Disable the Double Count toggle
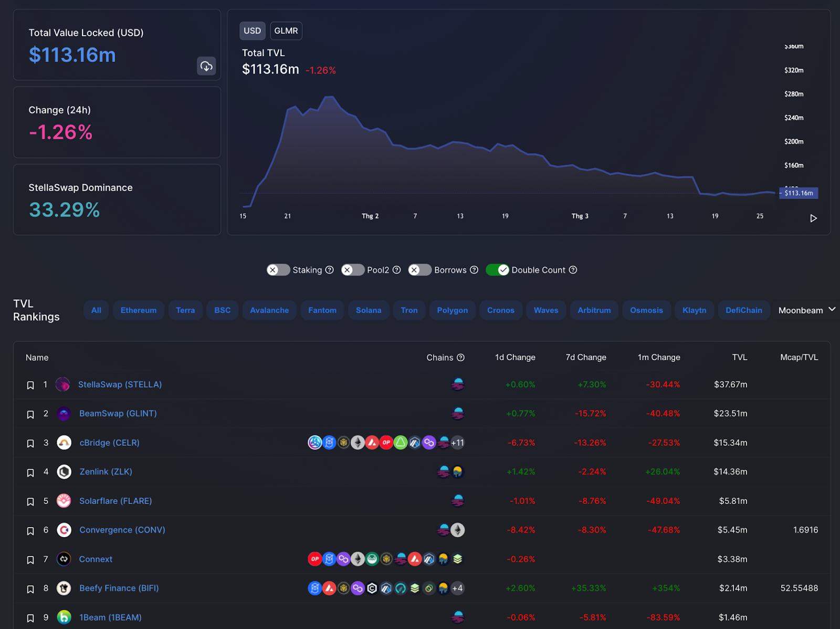The image size is (840, 629). [498, 270]
